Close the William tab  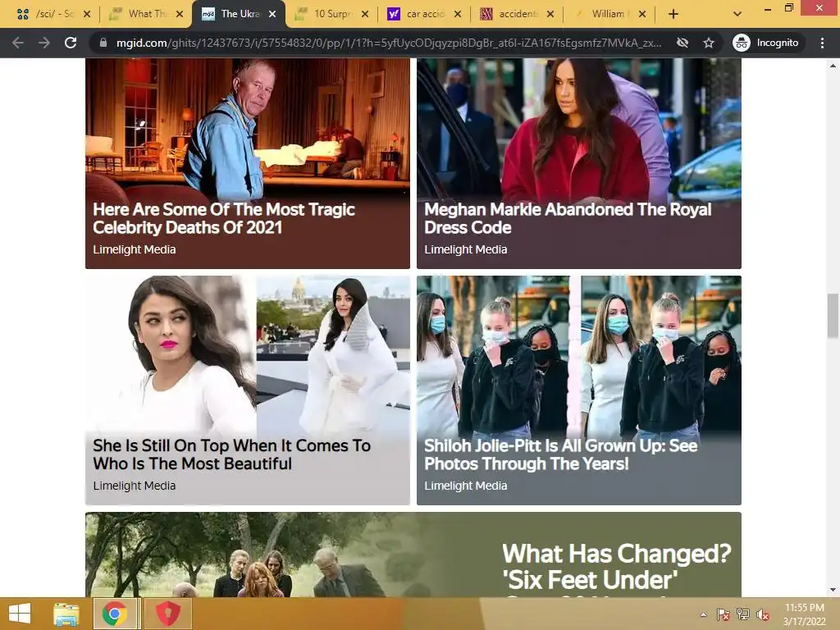click(x=642, y=14)
